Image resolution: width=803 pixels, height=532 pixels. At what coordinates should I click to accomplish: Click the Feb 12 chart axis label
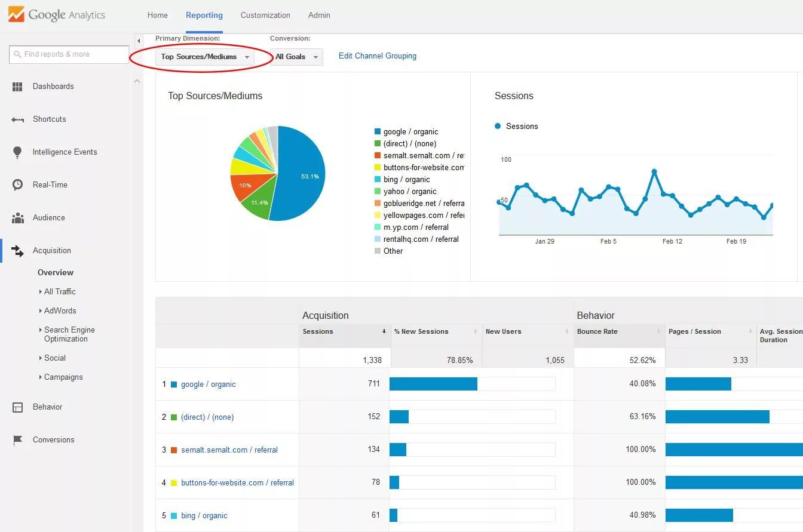pos(672,242)
